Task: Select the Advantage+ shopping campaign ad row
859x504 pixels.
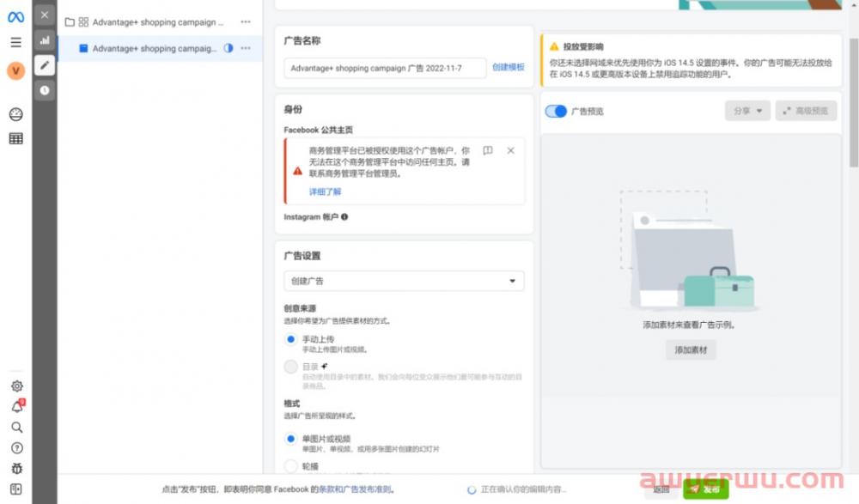Action: 159,48
